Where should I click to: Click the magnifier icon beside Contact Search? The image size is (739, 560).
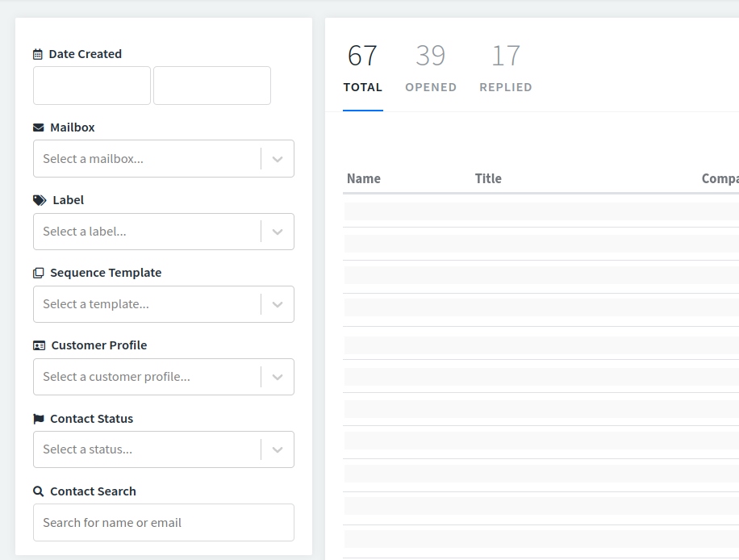click(38, 491)
